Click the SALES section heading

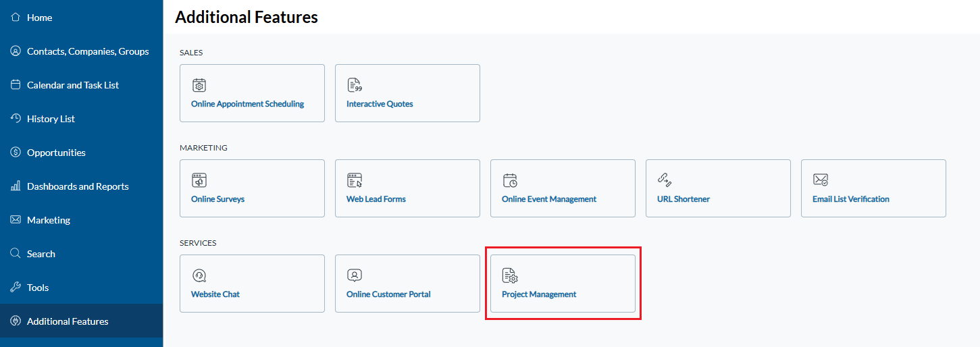click(x=191, y=53)
